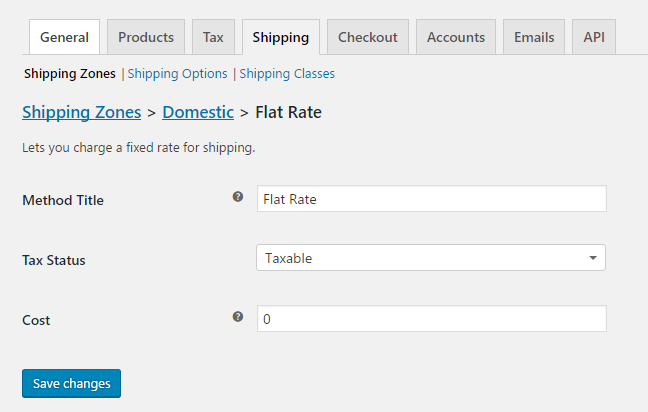This screenshot has height=412, width=648.
Task: Follow the Shipping Zones breadcrumb link
Action: [x=82, y=112]
